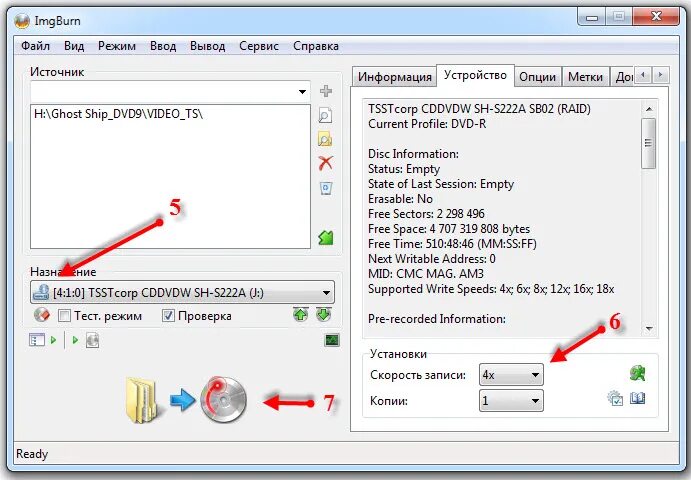Open the Сервис menu

click(x=259, y=46)
